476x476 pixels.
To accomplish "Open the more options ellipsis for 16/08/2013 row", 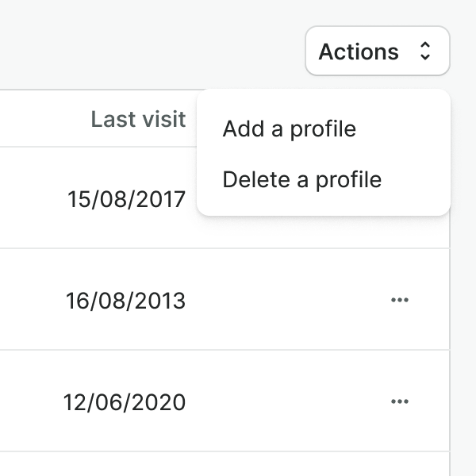I will coord(400,300).
